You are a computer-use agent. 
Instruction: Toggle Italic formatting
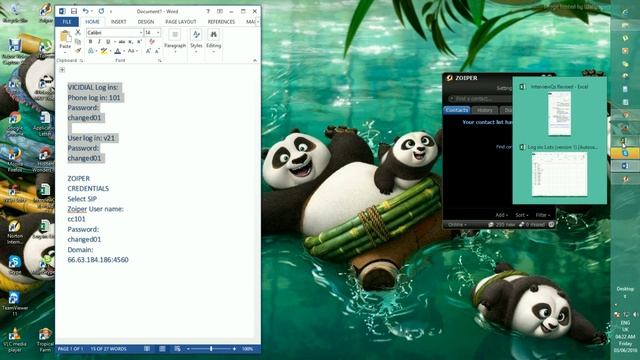pos(99,42)
